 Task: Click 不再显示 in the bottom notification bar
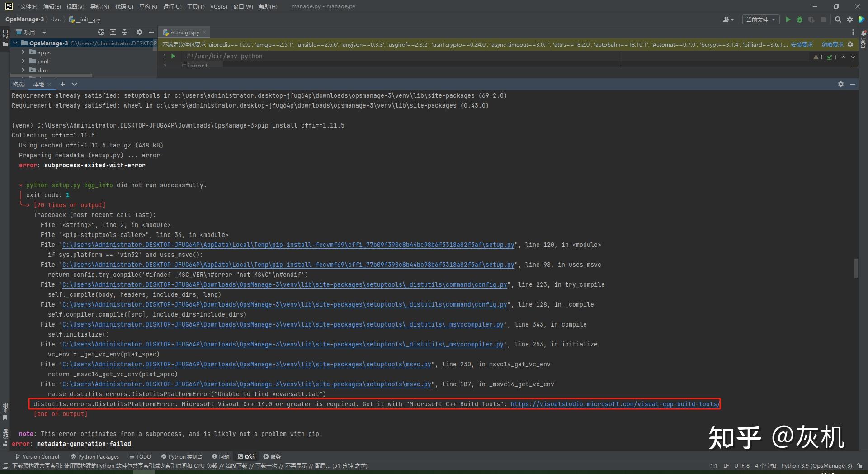coord(296,465)
